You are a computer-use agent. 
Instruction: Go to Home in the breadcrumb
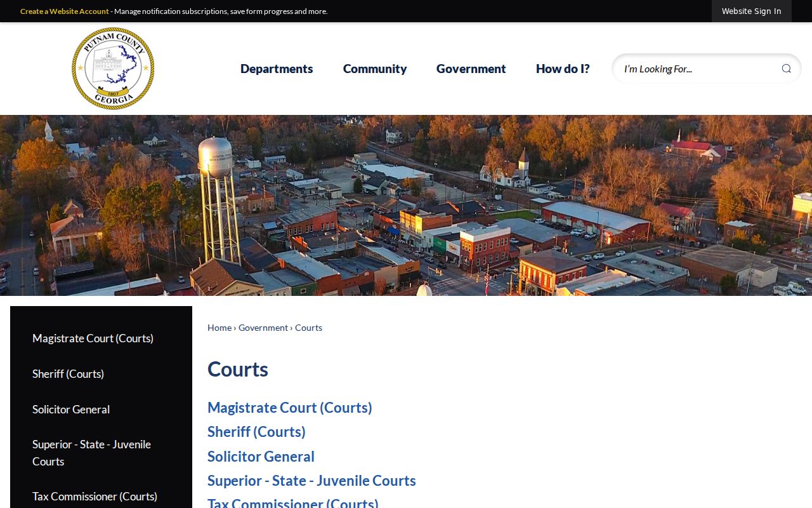click(x=219, y=328)
